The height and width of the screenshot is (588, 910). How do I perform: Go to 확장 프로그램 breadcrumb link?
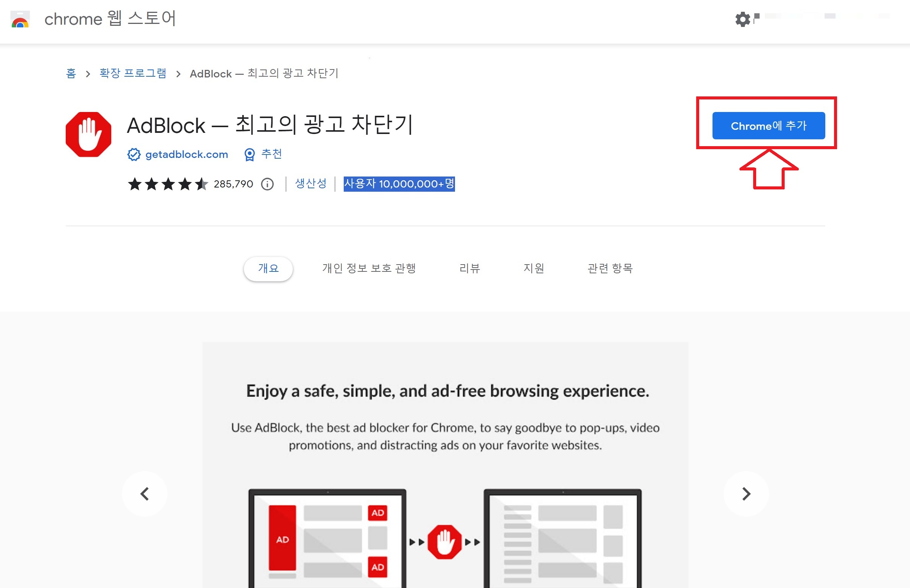[x=133, y=73]
